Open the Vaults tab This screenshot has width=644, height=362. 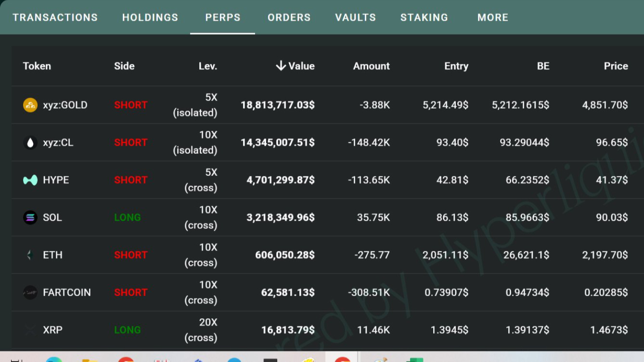coord(355,18)
